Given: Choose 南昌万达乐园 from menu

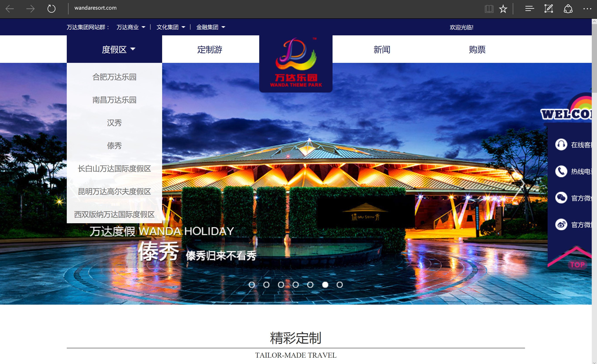Looking at the screenshot, I should tap(114, 100).
